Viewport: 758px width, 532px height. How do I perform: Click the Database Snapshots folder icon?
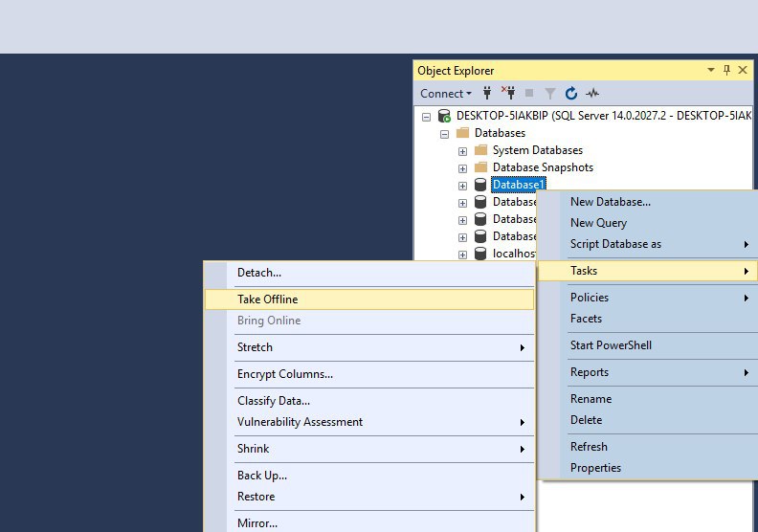coord(481,167)
